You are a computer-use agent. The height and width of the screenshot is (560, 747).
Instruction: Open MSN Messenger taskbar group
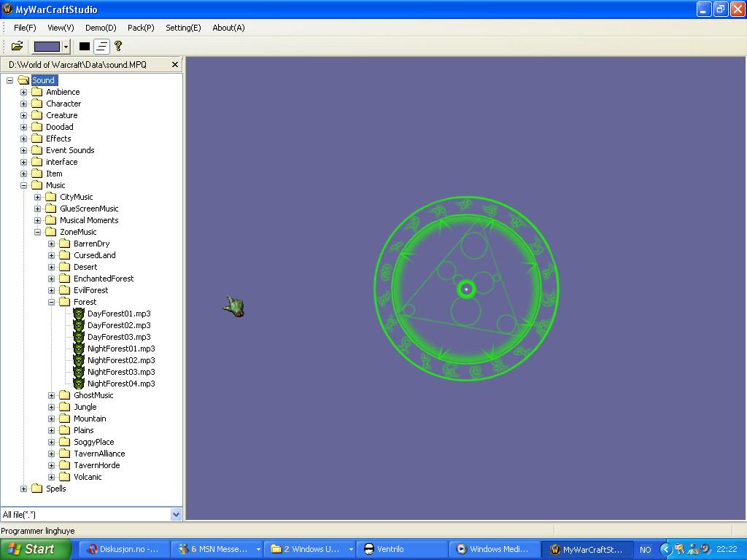217,549
